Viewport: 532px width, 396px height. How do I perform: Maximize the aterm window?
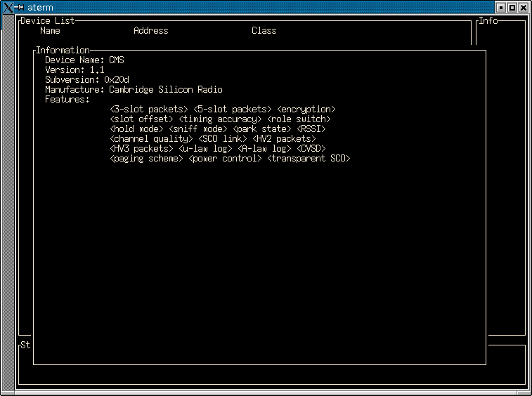point(512,8)
